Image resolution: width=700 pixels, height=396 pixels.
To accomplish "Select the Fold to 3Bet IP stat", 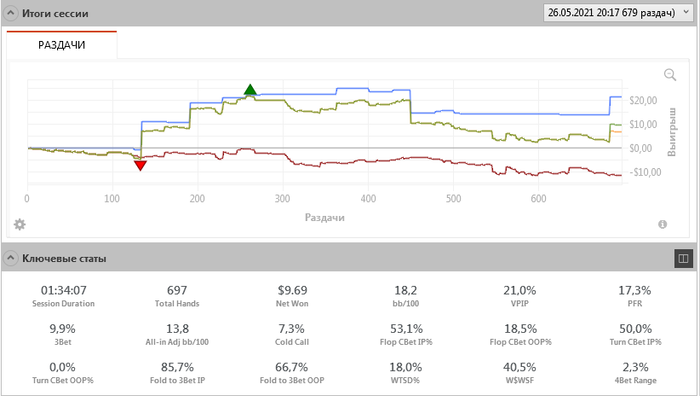I will [177, 373].
